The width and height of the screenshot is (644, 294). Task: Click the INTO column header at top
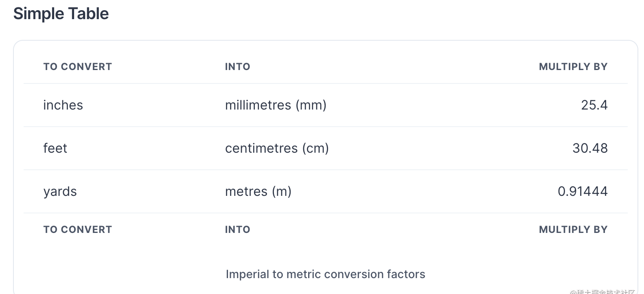pyautogui.click(x=238, y=67)
